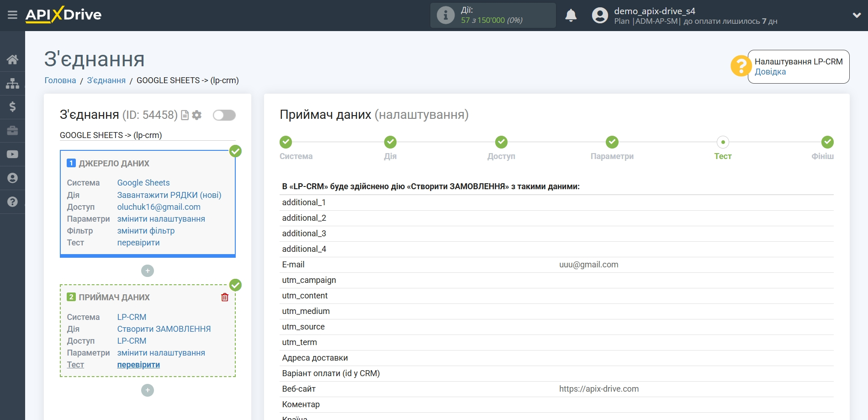
Task: Open the help question icon in sidebar
Action: (12, 202)
